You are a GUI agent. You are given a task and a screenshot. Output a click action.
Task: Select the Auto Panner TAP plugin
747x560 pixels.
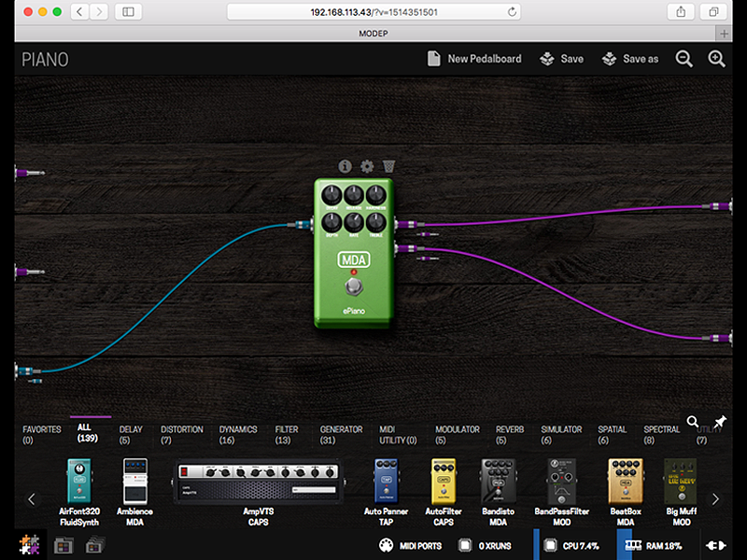coord(386,493)
